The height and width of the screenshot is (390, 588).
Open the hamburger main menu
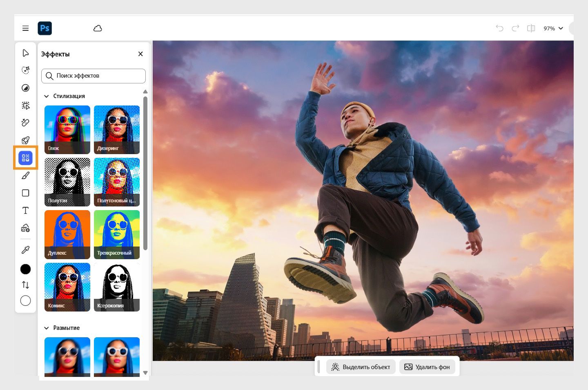pos(25,28)
